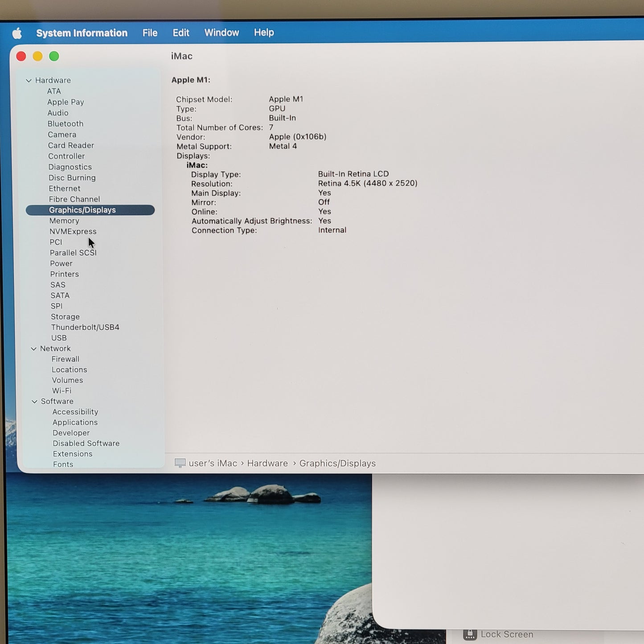Image resolution: width=644 pixels, height=644 pixels.
Task: Select Applications under Software
Action: click(75, 422)
